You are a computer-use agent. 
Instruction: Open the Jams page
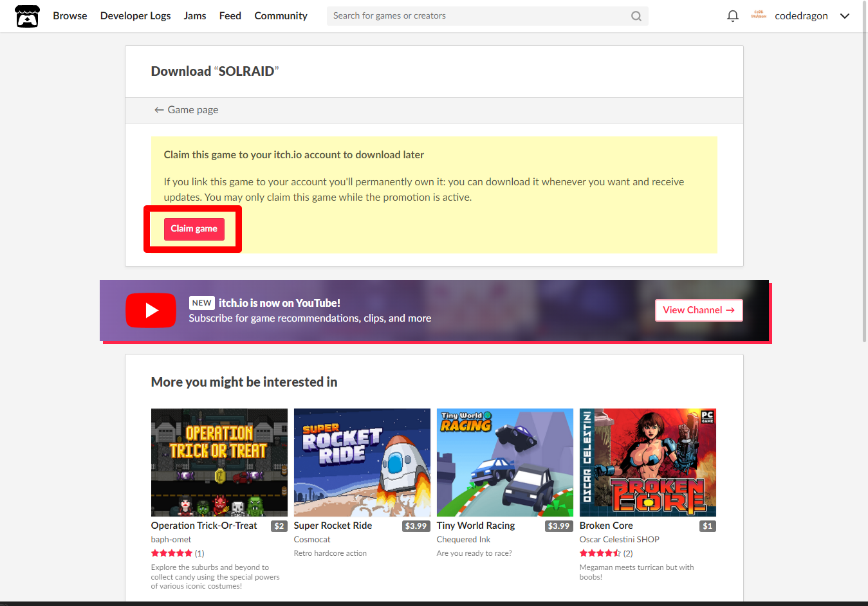[x=195, y=16]
